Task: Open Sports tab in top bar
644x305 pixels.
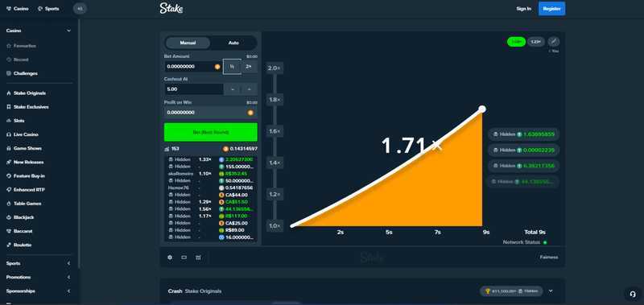Action: (x=48, y=9)
